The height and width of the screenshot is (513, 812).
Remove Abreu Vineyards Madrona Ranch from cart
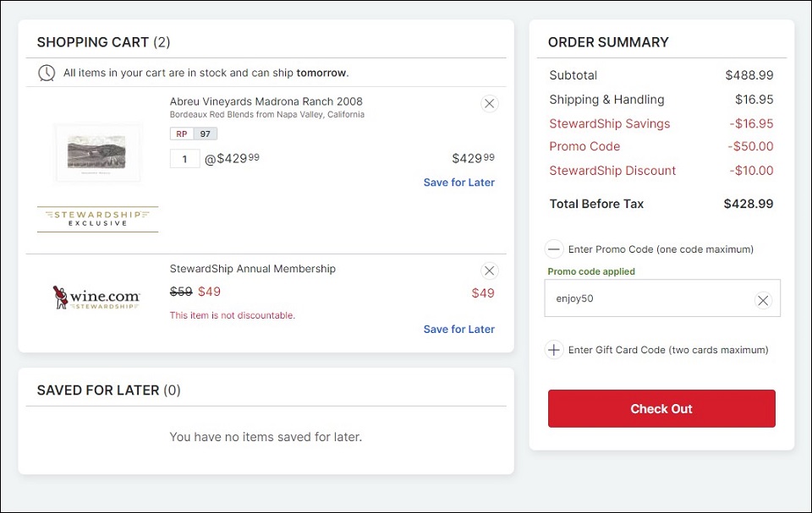click(490, 104)
